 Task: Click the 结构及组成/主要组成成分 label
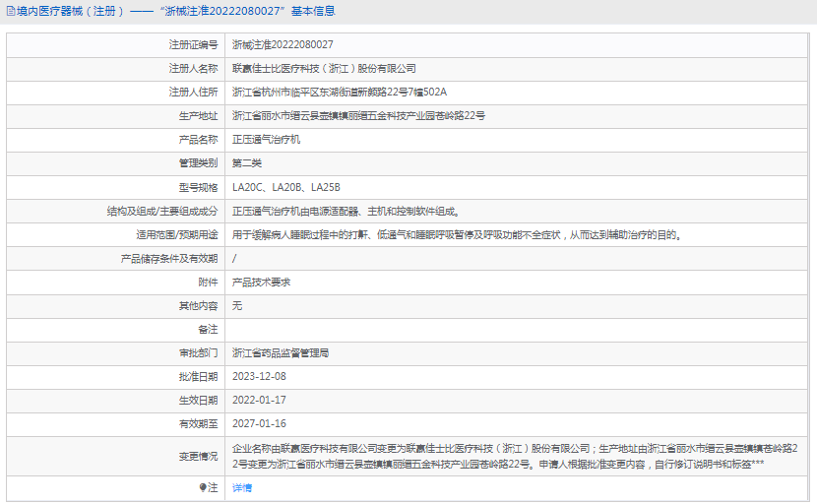(x=162, y=211)
